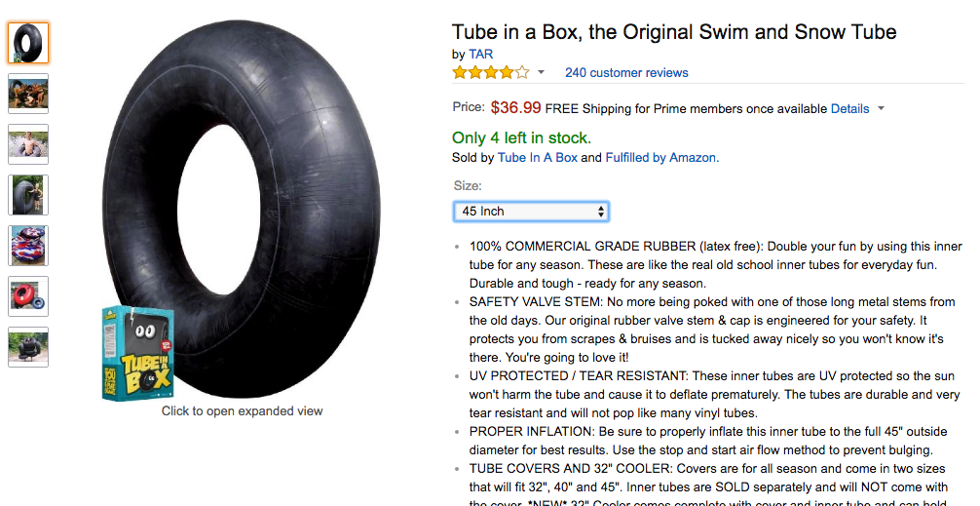Screen dimensions: 980x506
Task: View the group of people thumbnail
Action: [28, 94]
